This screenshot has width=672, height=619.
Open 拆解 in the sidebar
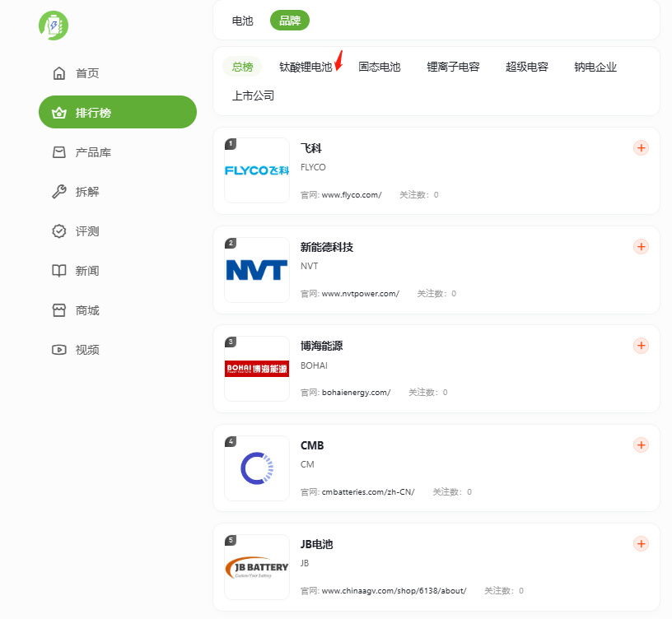point(87,192)
